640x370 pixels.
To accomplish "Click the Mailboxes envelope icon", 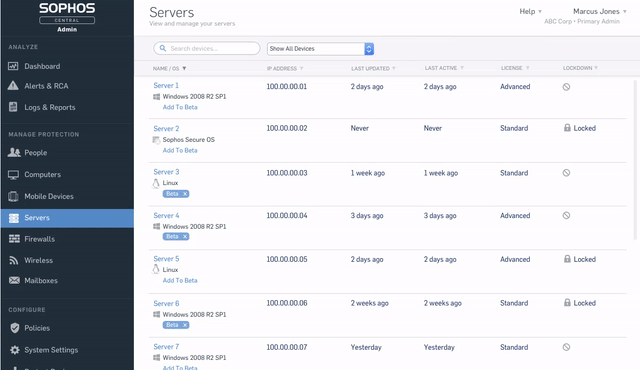I will click(x=14, y=280).
